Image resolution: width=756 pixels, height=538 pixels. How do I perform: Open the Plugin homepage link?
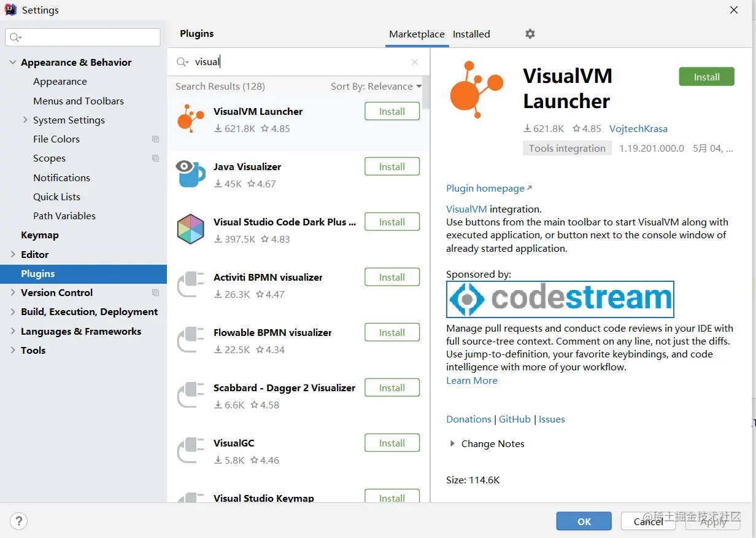pos(489,189)
